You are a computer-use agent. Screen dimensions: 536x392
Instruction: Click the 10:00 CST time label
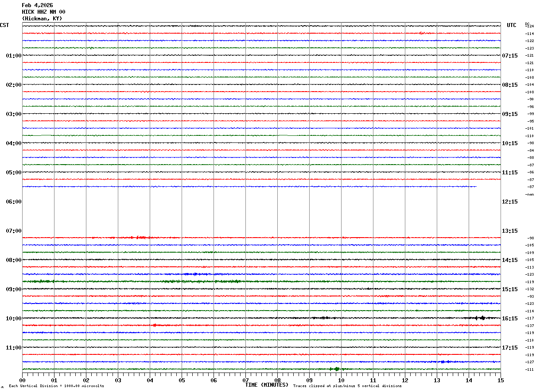[x=14, y=319]
